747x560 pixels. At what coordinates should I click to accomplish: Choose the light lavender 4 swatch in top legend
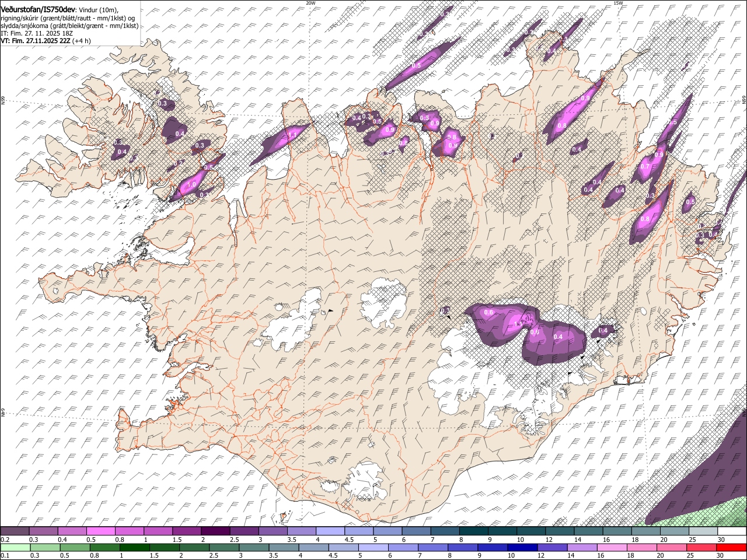(x=330, y=531)
